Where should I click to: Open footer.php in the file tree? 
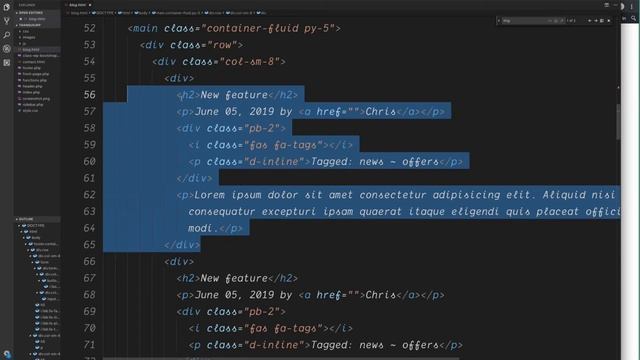coord(31,68)
